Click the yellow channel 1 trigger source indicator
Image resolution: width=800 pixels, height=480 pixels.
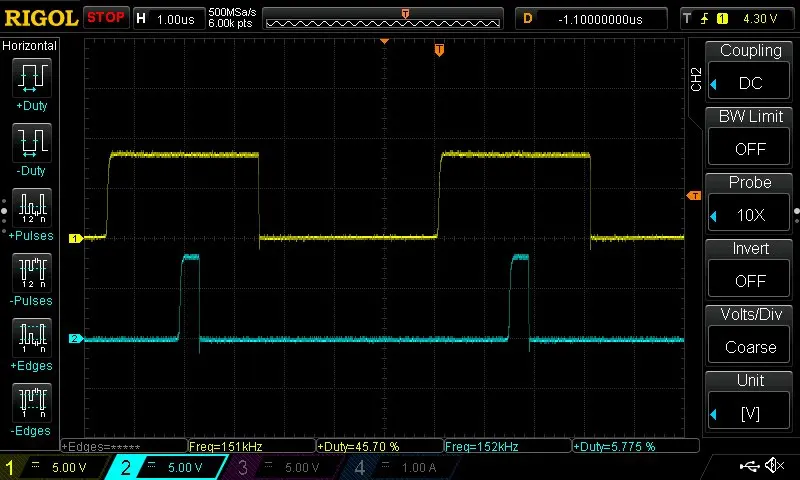tap(722, 19)
